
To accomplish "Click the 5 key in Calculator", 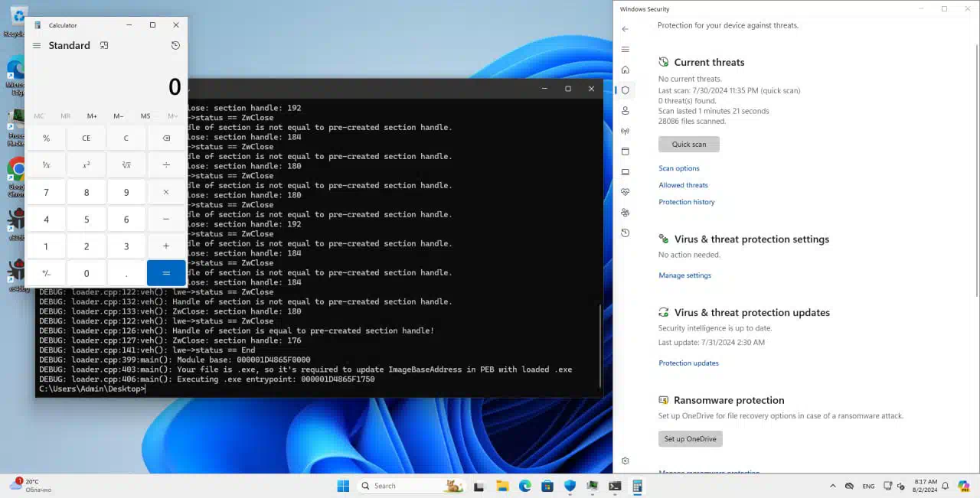I will [x=87, y=219].
